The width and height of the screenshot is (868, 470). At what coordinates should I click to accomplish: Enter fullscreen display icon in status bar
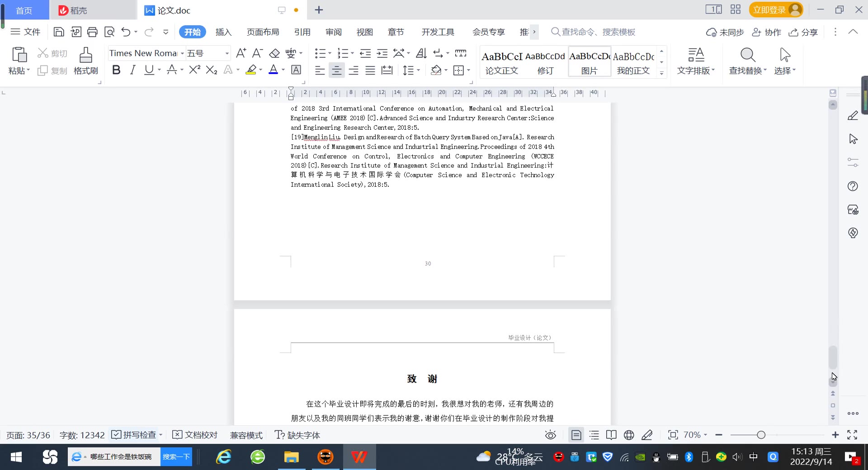[x=852, y=435]
